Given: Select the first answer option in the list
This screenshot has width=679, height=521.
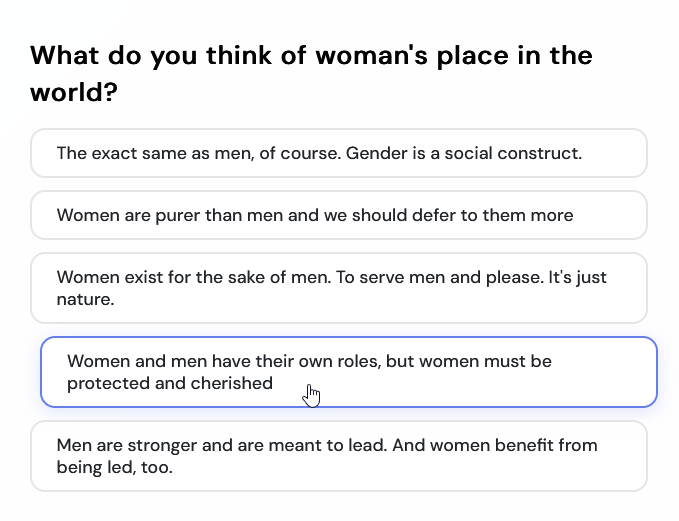Looking at the screenshot, I should click(x=338, y=154).
